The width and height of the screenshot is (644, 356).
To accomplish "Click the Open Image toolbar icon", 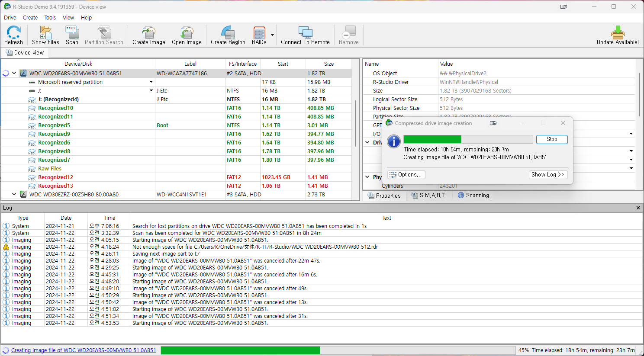I will [x=187, y=35].
